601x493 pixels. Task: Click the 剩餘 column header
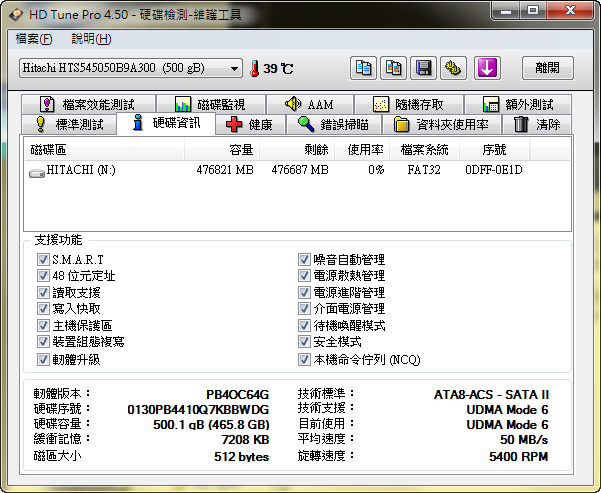[x=297, y=150]
